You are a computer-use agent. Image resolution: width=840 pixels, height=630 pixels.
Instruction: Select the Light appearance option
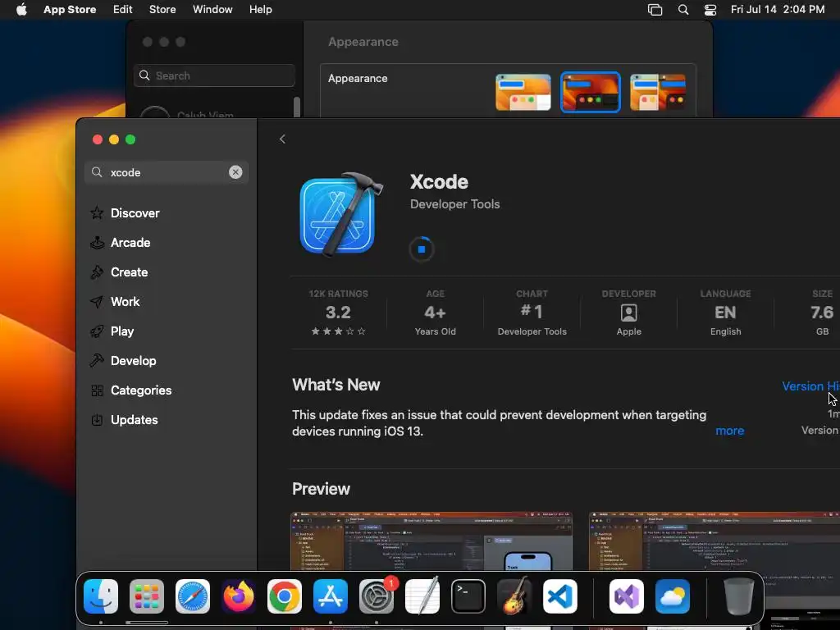coord(523,92)
